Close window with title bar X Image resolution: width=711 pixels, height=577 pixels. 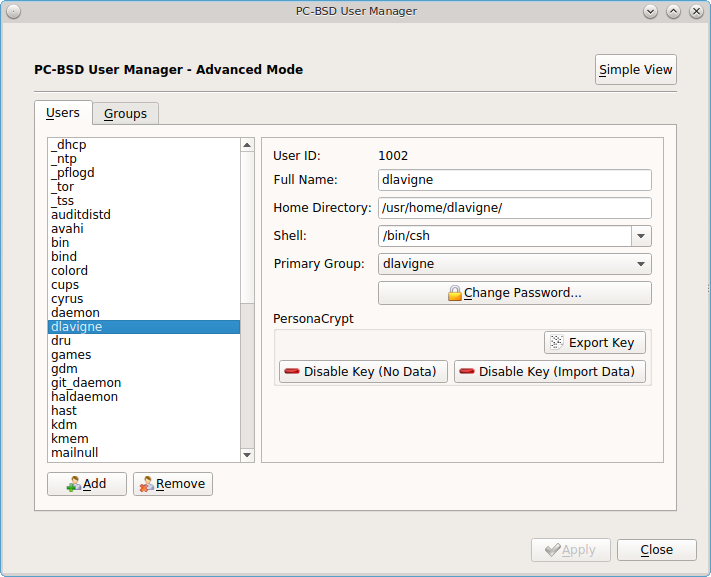coord(696,11)
